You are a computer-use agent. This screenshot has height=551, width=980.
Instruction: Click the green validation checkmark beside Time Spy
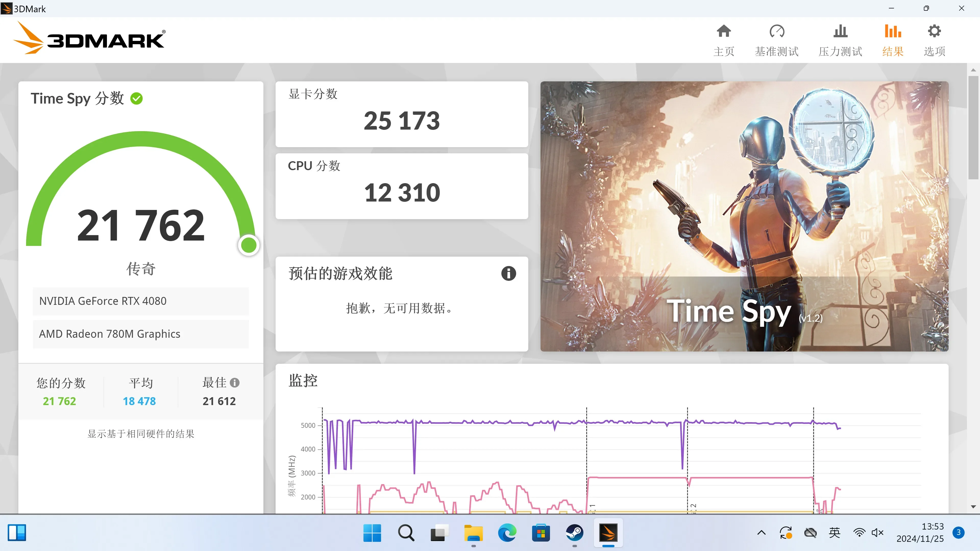click(x=137, y=98)
